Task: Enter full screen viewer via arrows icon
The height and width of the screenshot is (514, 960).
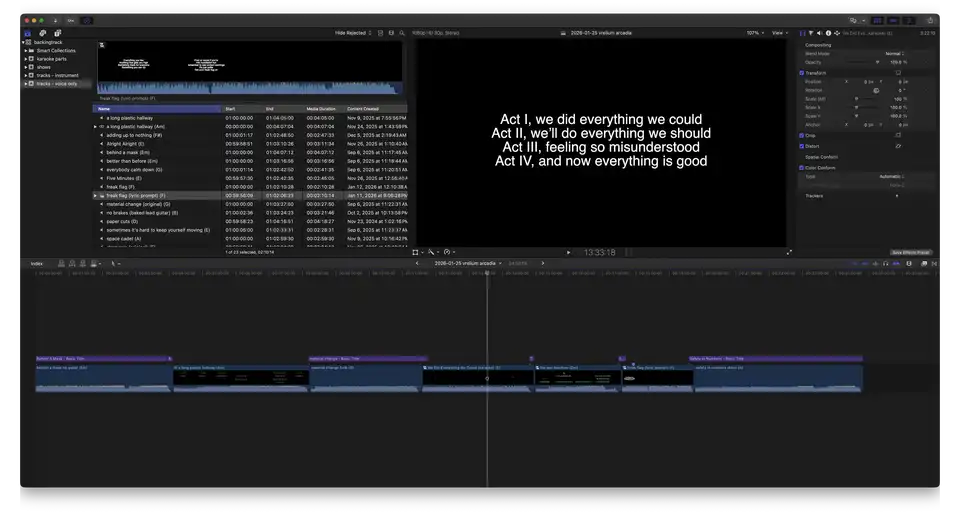Action: [789, 252]
